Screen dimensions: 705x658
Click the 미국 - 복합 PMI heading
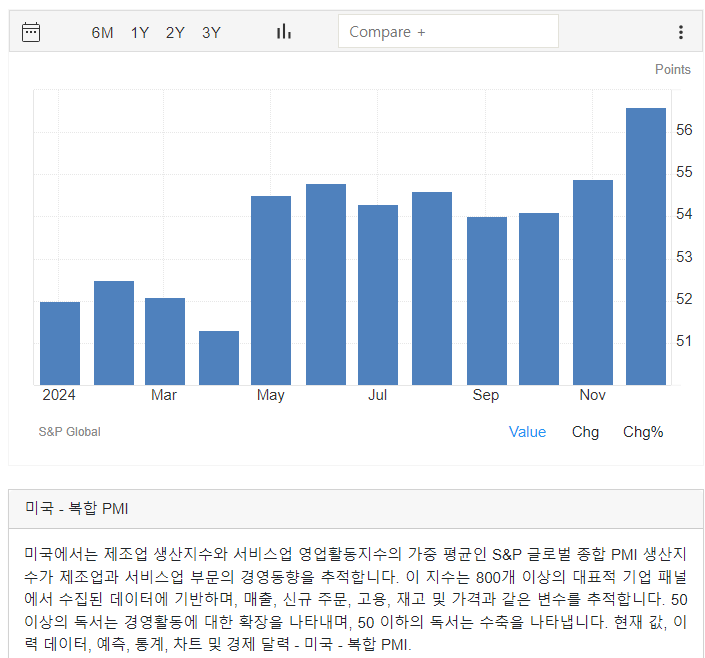(76, 508)
